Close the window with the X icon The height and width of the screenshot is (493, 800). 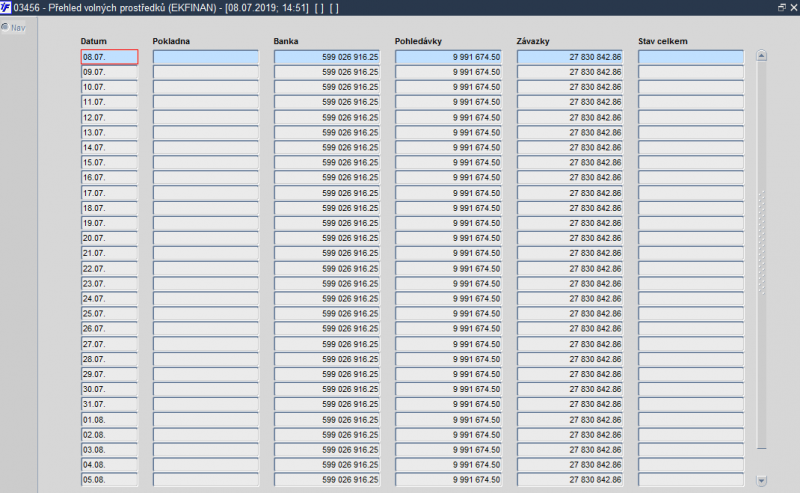[x=794, y=7]
